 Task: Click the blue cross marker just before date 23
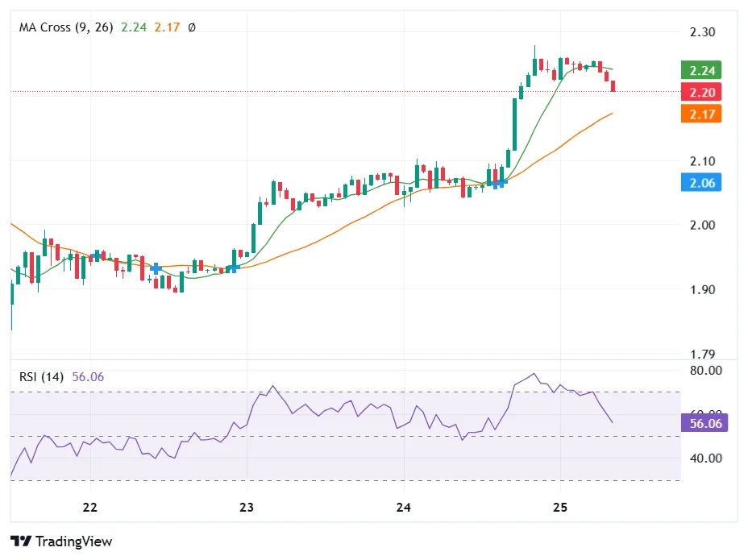[233, 268]
